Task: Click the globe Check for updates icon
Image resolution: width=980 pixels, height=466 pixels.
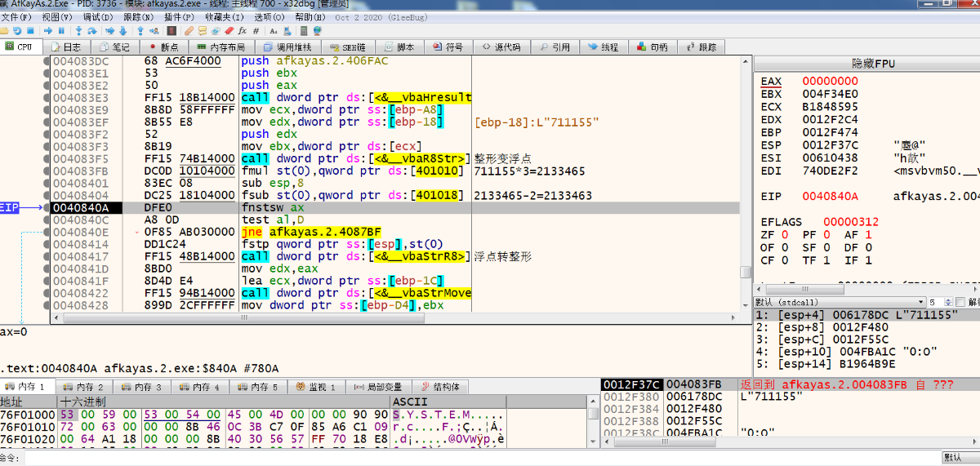Action: (x=318, y=31)
